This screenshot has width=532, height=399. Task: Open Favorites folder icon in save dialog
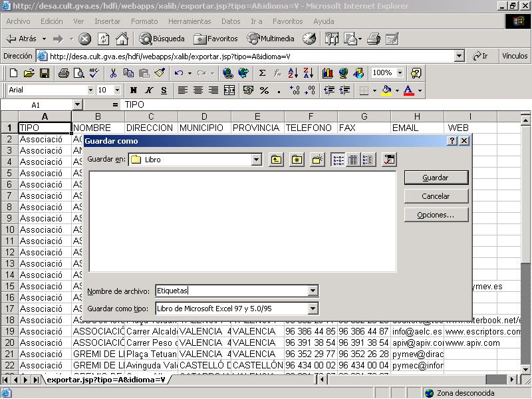297,160
